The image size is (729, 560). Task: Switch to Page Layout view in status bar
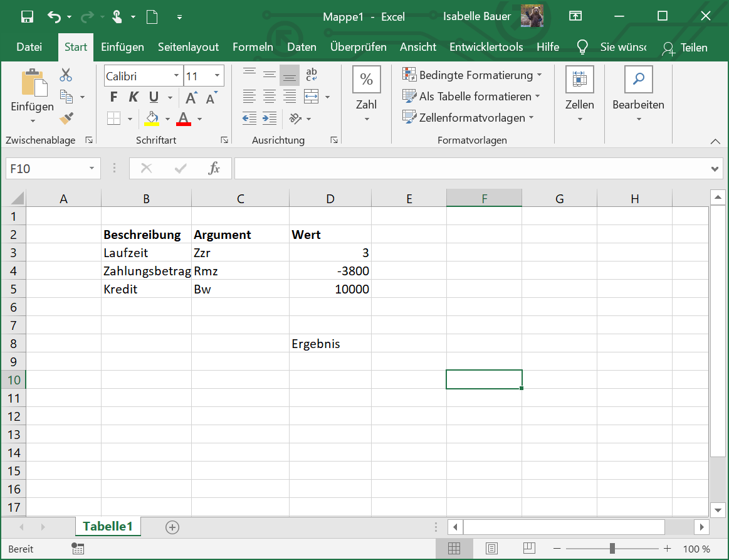tap(492, 549)
